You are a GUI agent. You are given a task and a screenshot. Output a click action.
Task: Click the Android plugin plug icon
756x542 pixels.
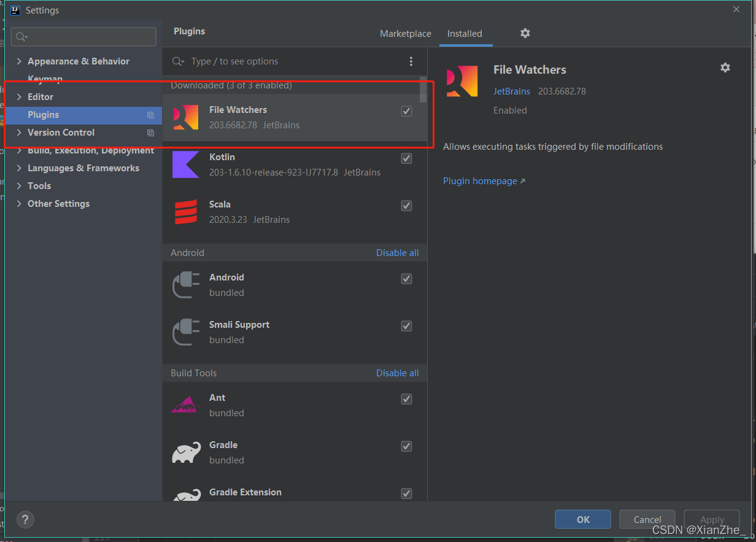(x=186, y=285)
